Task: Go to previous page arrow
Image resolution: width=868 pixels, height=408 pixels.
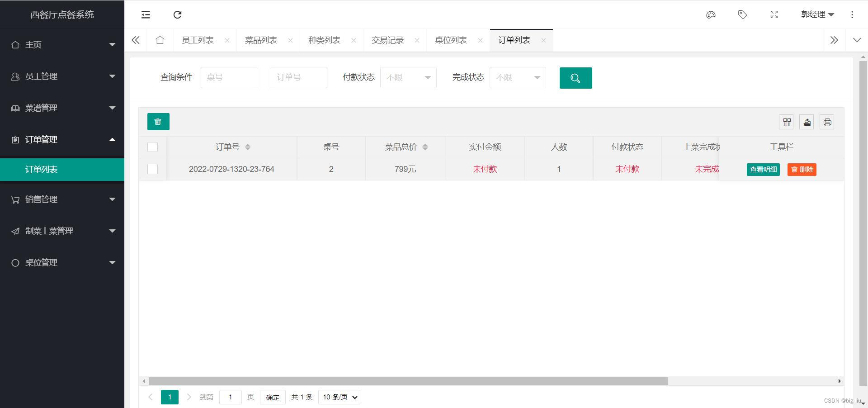Action: 151,397
